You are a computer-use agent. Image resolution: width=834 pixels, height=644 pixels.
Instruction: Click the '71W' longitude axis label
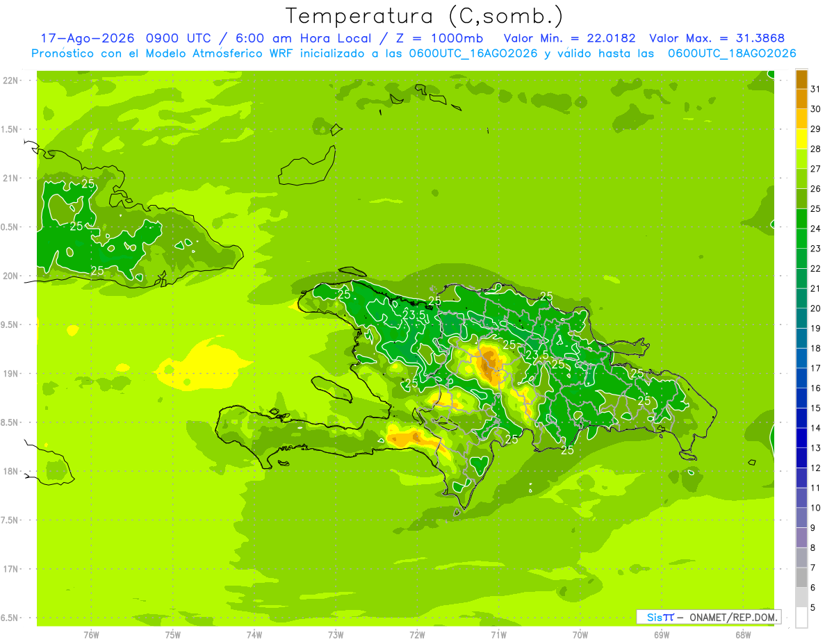tap(499, 635)
